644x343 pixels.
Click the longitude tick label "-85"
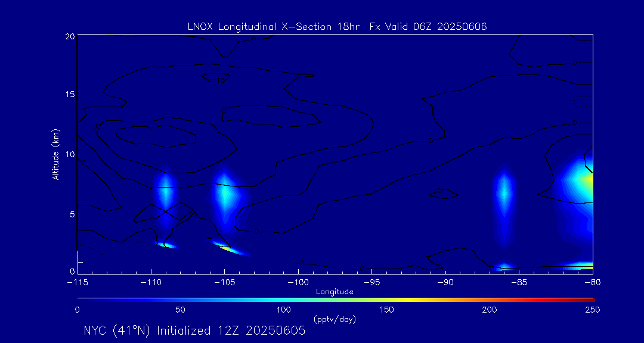pos(519,283)
